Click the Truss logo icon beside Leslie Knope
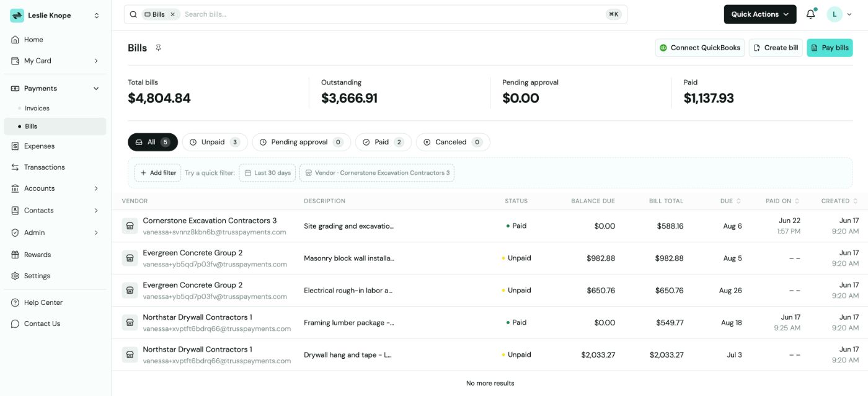This screenshot has height=396, width=868. [17, 15]
